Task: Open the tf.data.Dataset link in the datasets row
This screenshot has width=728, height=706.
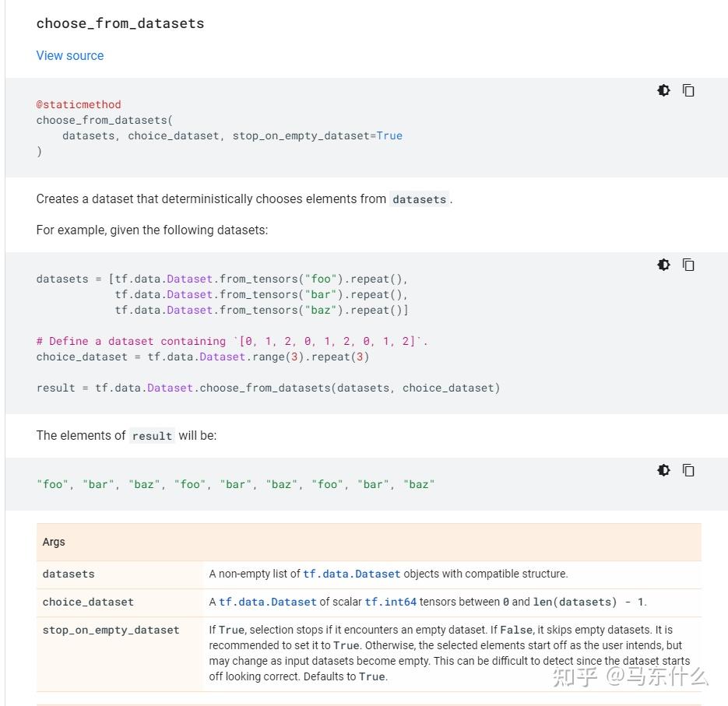Action: (x=352, y=574)
